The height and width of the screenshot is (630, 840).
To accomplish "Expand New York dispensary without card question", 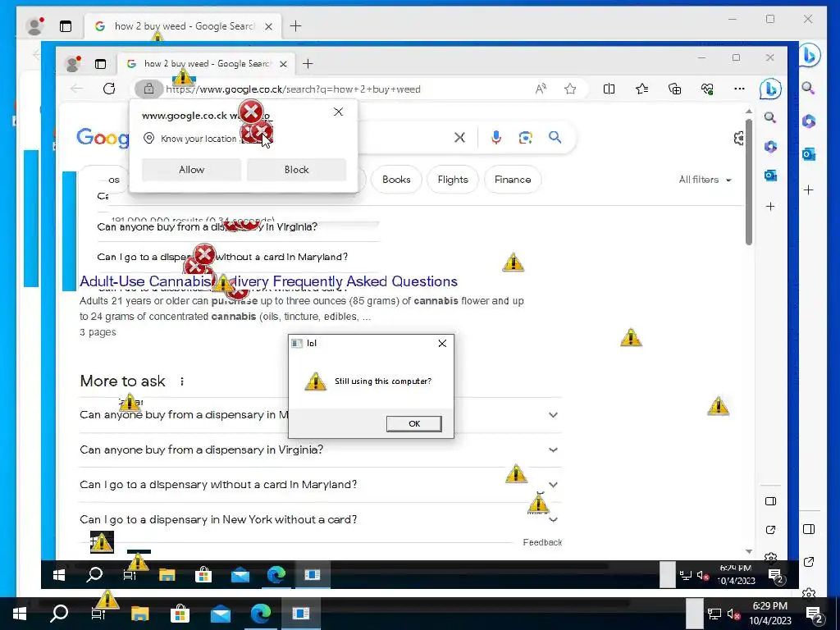I will coord(319,519).
